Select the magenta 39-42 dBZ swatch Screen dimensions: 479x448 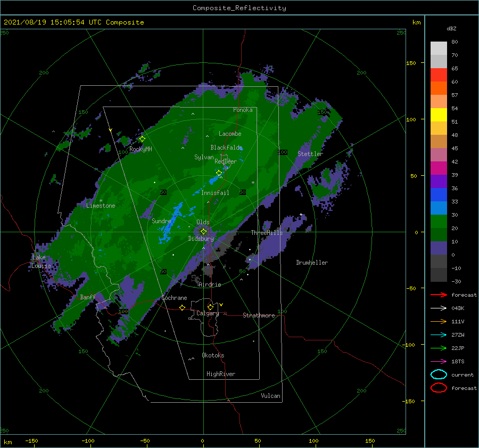(439, 168)
